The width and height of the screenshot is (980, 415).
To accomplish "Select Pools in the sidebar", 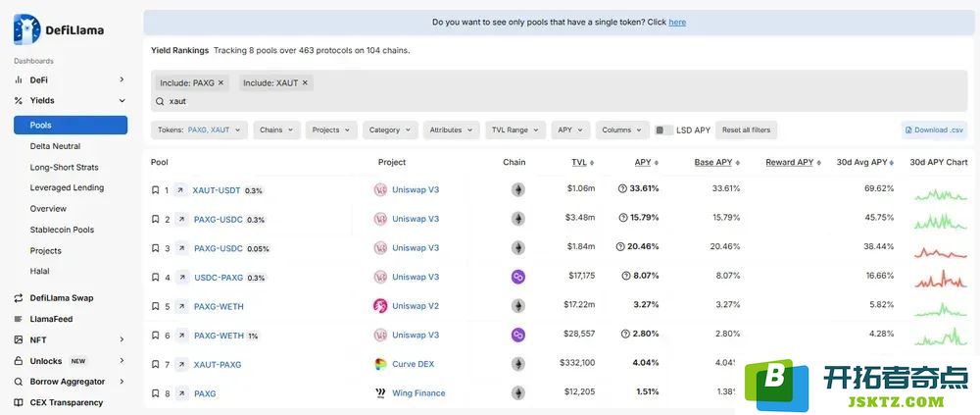I will point(71,126).
